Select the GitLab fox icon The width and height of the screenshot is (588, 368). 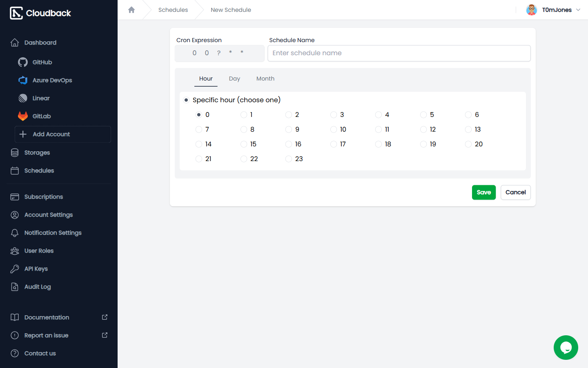[23, 116]
